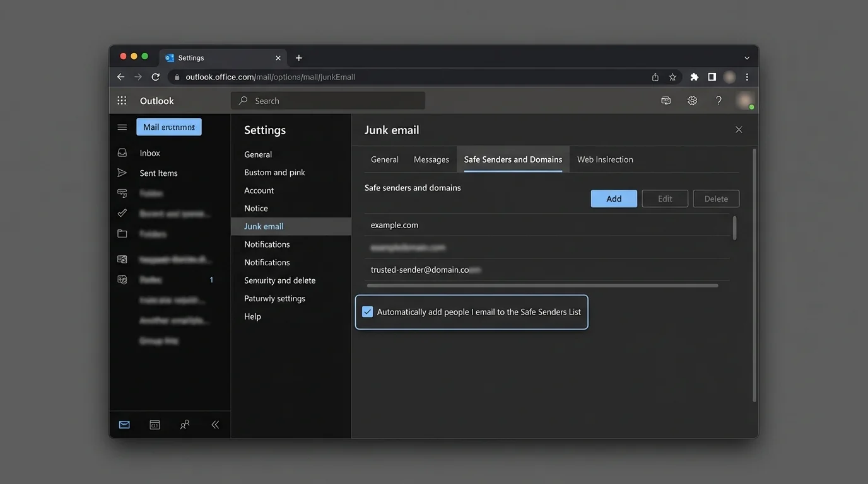Click the chat messaging icon in top bar
868x484 pixels.
666,100
